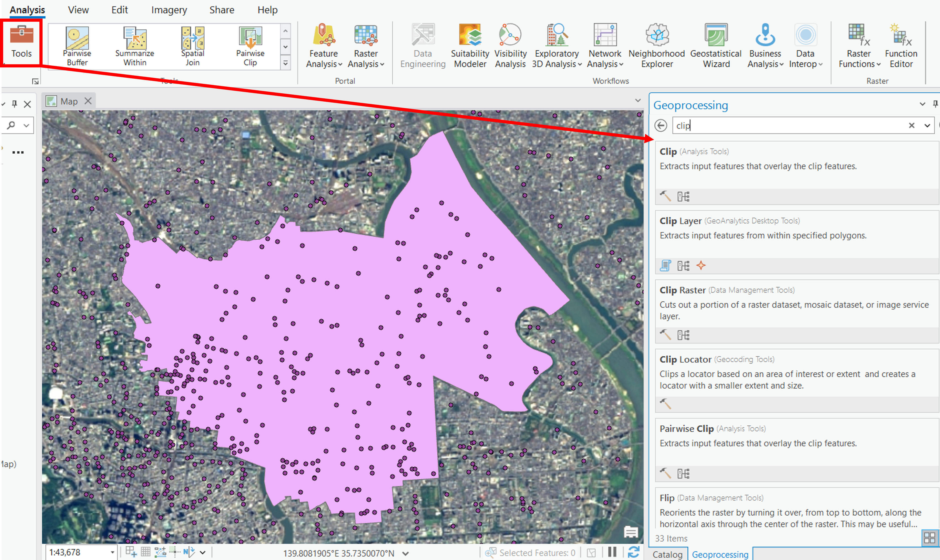This screenshot has height=560, width=940.
Task: Open the Suitability Modeler
Action: click(470, 46)
